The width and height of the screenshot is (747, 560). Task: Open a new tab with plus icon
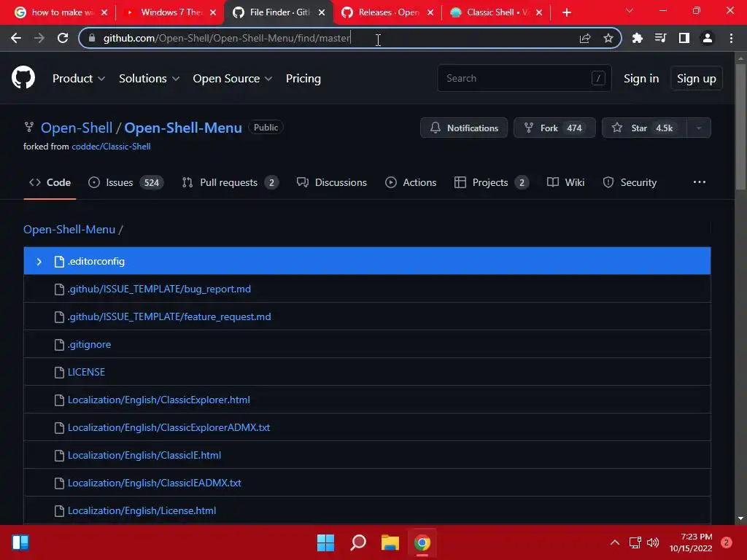(x=566, y=12)
